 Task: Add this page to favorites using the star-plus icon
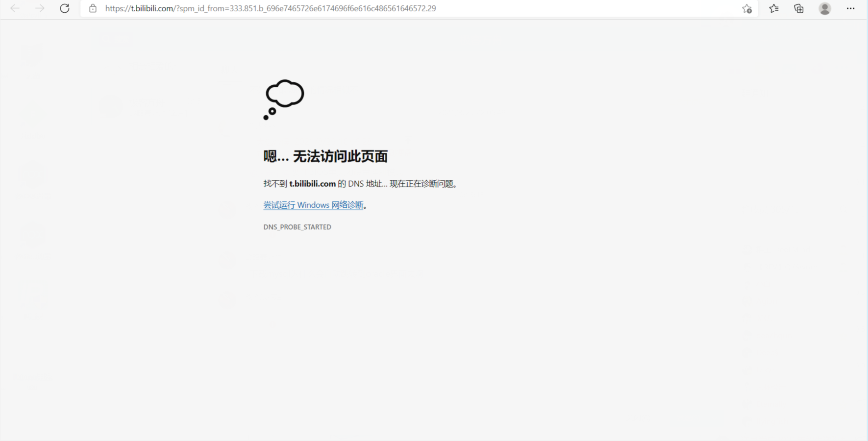[747, 8]
